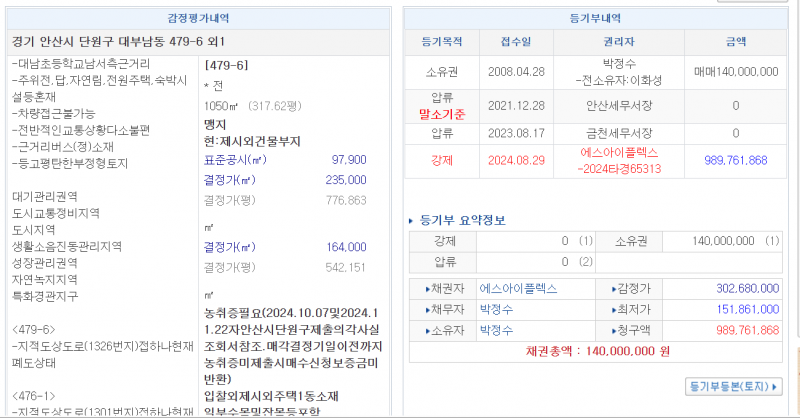Click the 등기부 요약정보 triangle bullet

[x=412, y=221]
